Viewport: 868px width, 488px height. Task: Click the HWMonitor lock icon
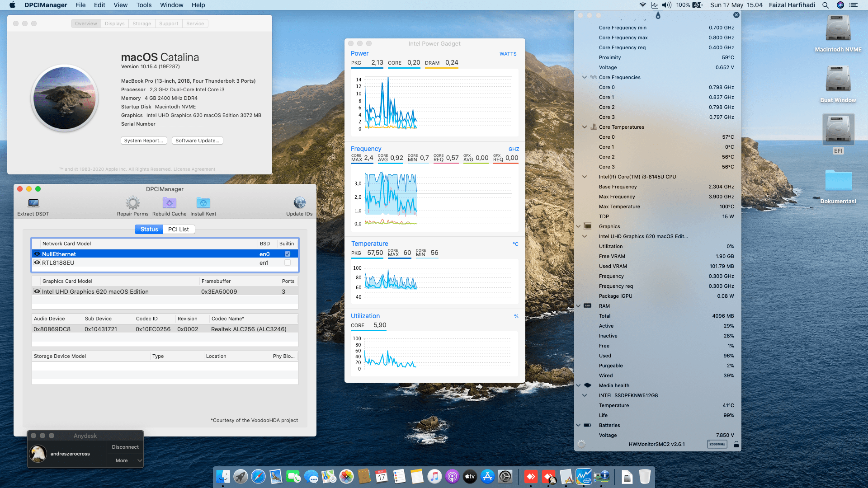pos(736,444)
